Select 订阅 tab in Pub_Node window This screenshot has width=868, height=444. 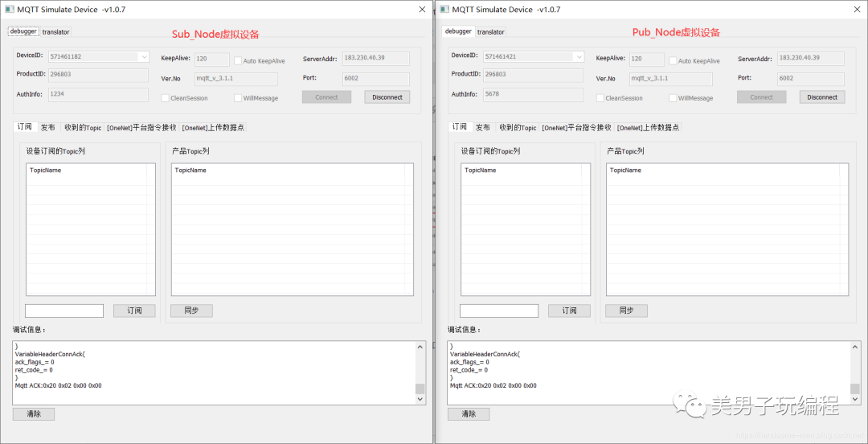tap(460, 127)
